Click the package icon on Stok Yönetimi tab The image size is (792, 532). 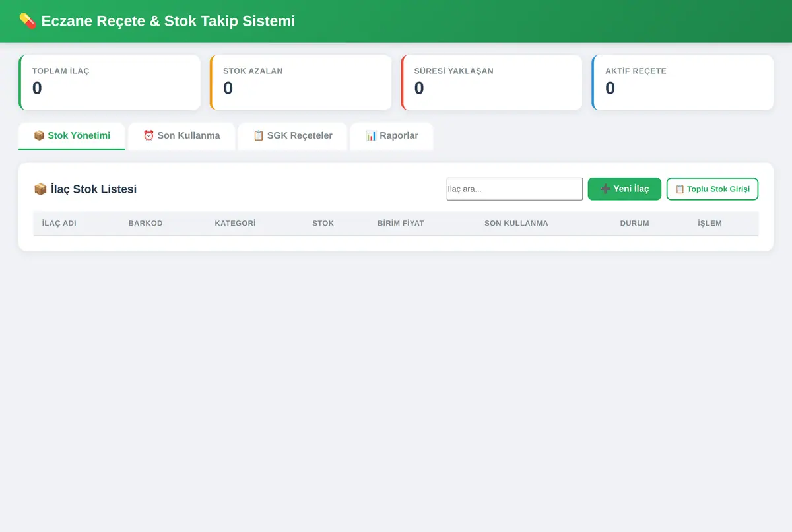pos(39,135)
